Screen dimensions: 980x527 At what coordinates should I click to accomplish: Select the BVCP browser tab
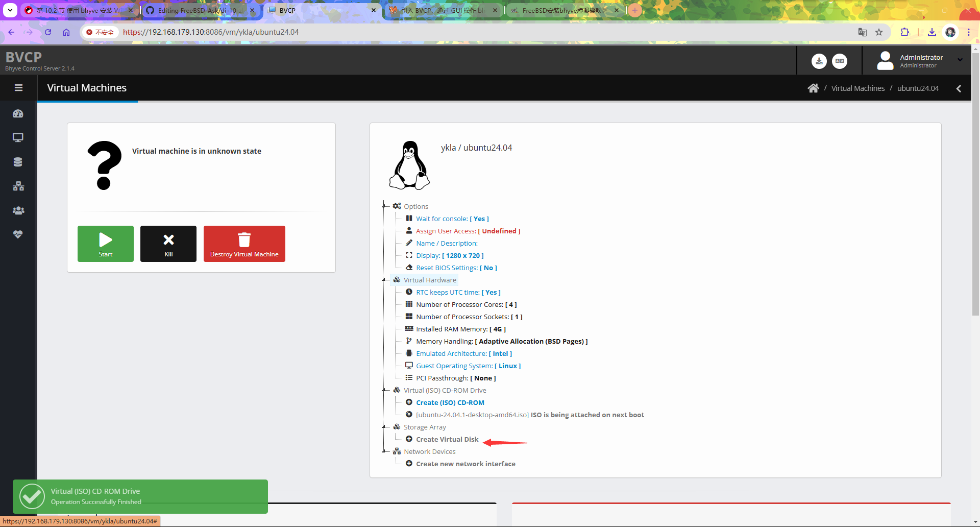pyautogui.click(x=322, y=10)
